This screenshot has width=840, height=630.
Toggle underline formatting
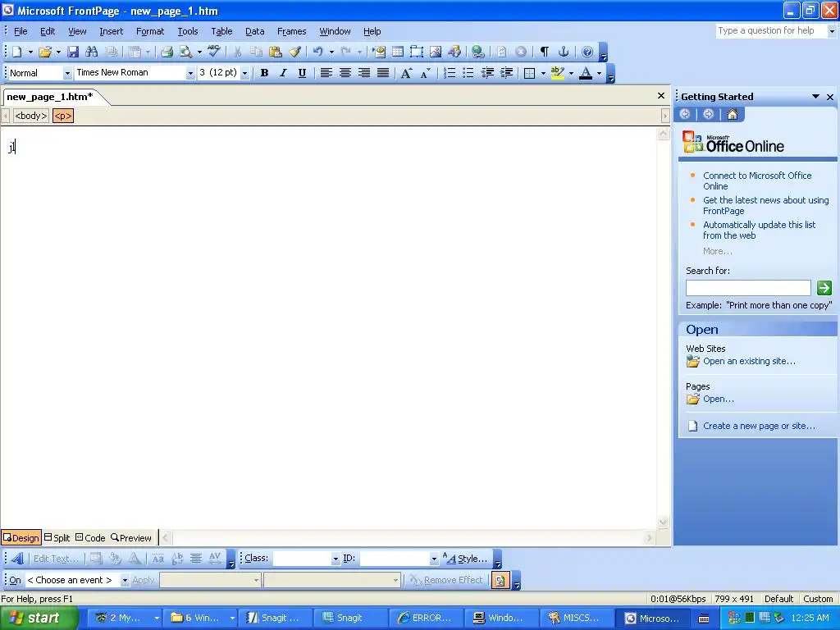point(302,73)
